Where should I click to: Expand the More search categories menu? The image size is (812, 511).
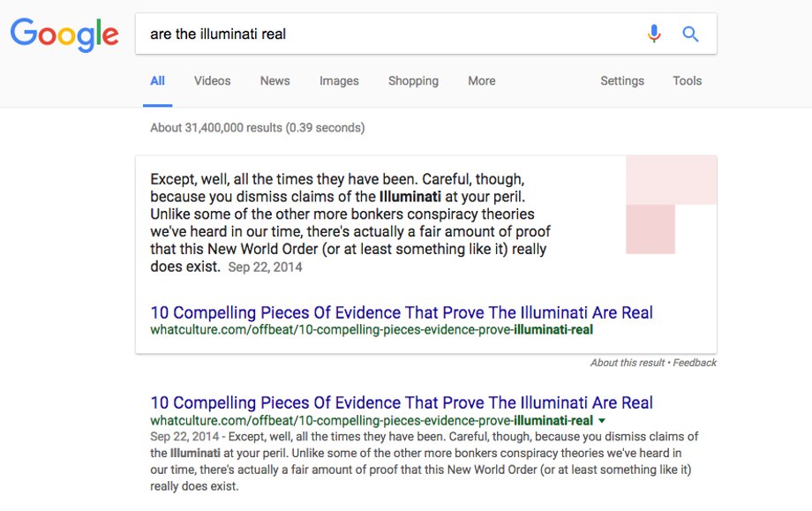tap(482, 81)
